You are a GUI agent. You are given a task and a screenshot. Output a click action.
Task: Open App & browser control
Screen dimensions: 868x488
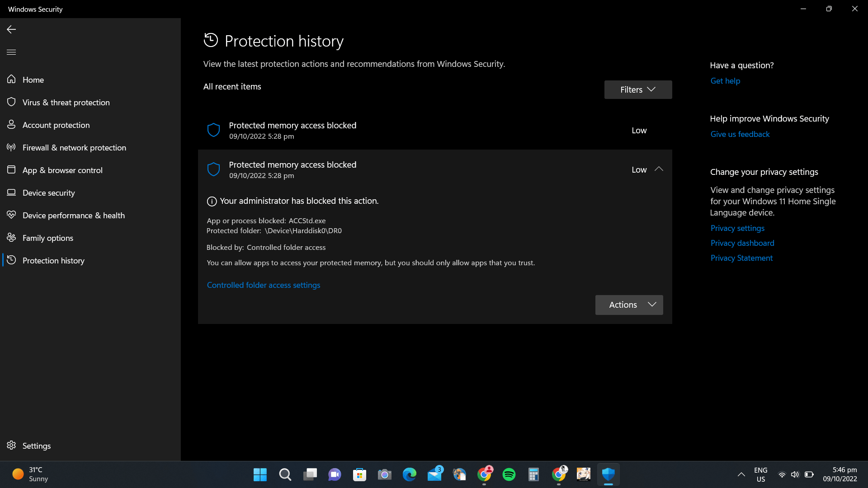coord(62,170)
